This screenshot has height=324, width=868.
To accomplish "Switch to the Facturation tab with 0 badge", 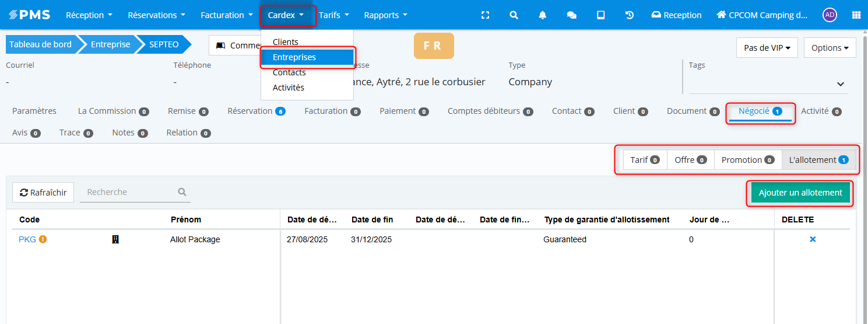I will pos(332,111).
